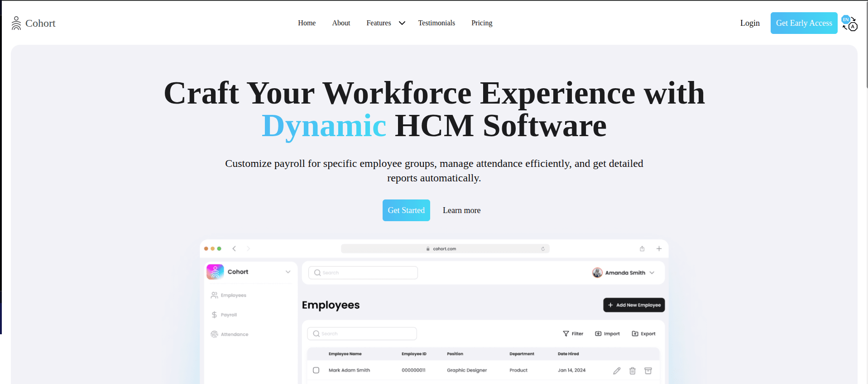Open the Testimonials nav item
868x384 pixels.
click(x=436, y=23)
